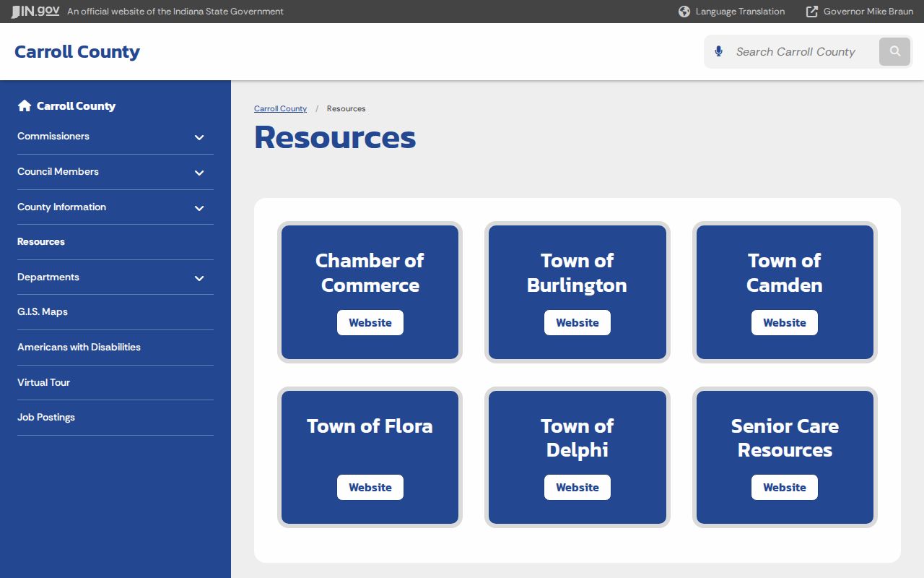Click the globe Language Translation icon
This screenshot has width=924, height=578.
(x=684, y=12)
